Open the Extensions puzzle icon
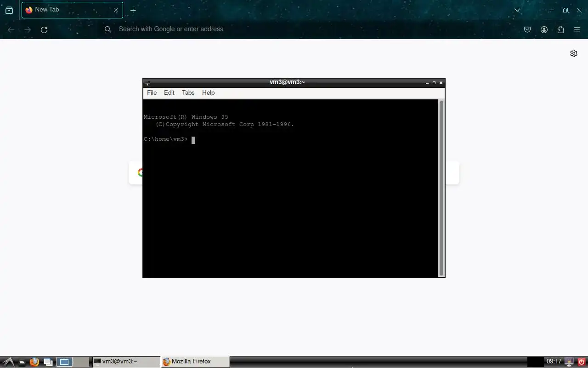588x368 pixels. coord(560,29)
